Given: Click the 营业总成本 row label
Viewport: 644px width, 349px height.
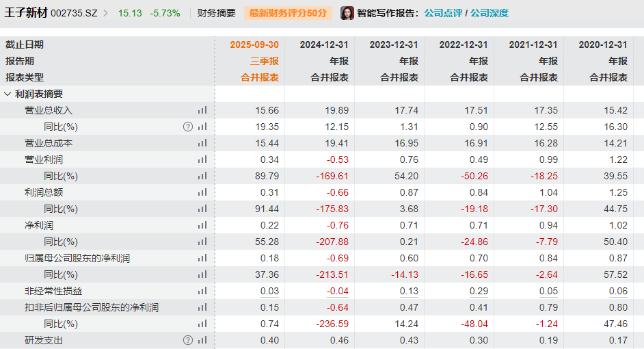Looking at the screenshot, I should (x=49, y=143).
